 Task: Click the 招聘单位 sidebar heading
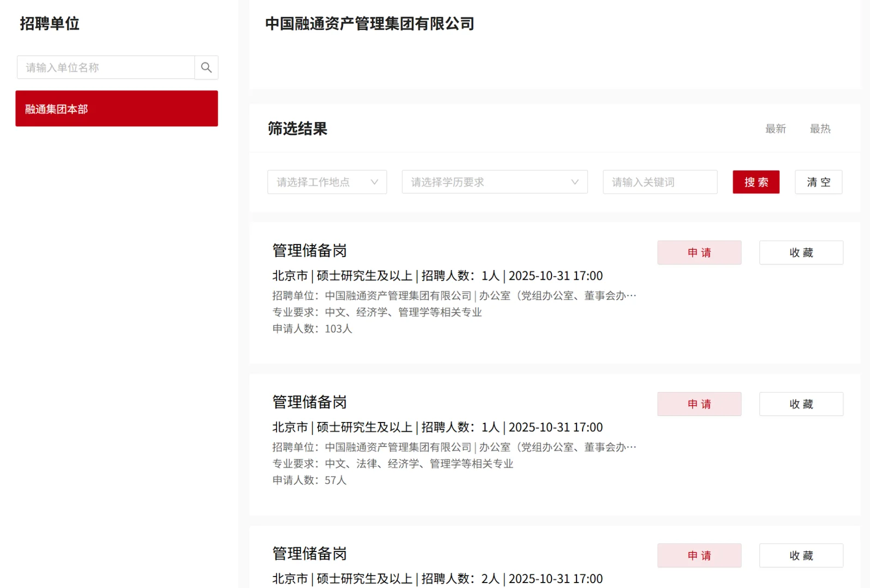tap(50, 23)
